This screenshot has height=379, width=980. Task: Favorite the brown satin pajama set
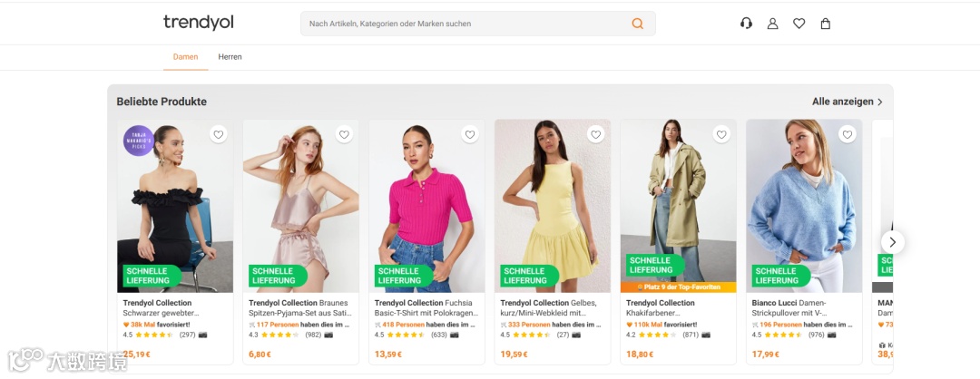pyautogui.click(x=345, y=134)
